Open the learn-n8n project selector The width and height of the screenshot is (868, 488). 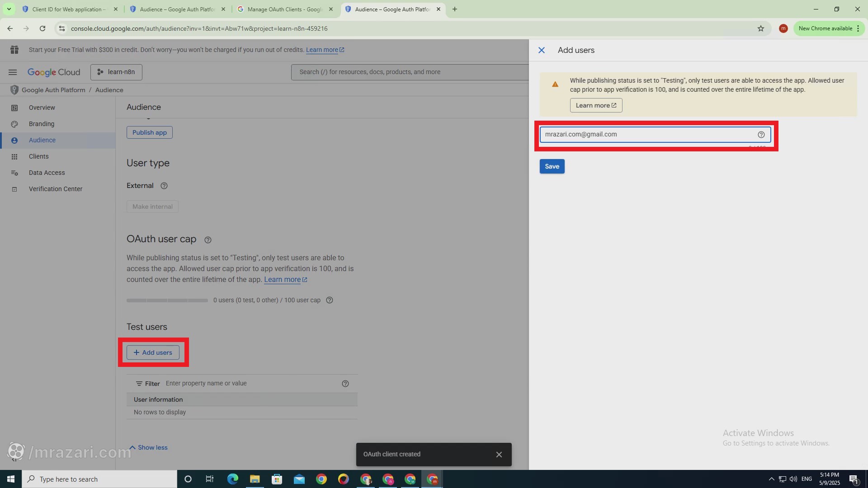tap(116, 72)
